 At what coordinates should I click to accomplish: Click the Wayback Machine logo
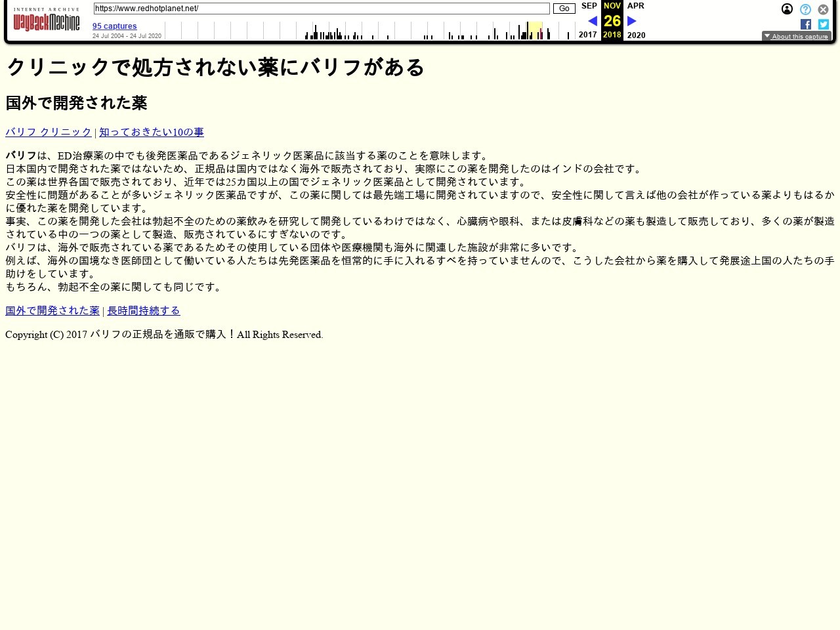(47, 21)
